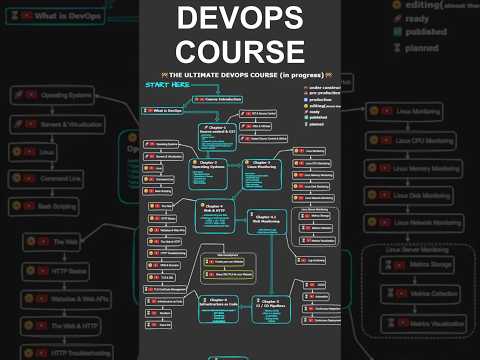Click the YouTube icon beside large Command Line node
480x360 pixels.
point(29,179)
